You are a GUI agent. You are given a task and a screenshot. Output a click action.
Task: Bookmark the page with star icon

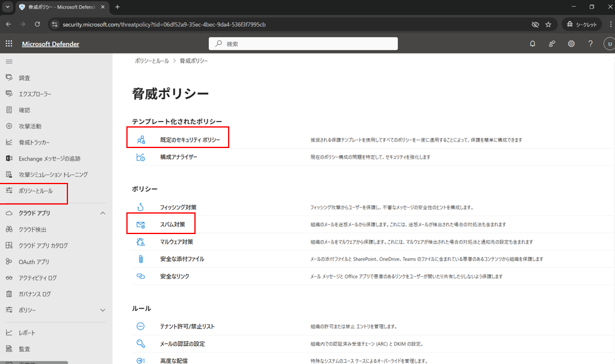548,24
